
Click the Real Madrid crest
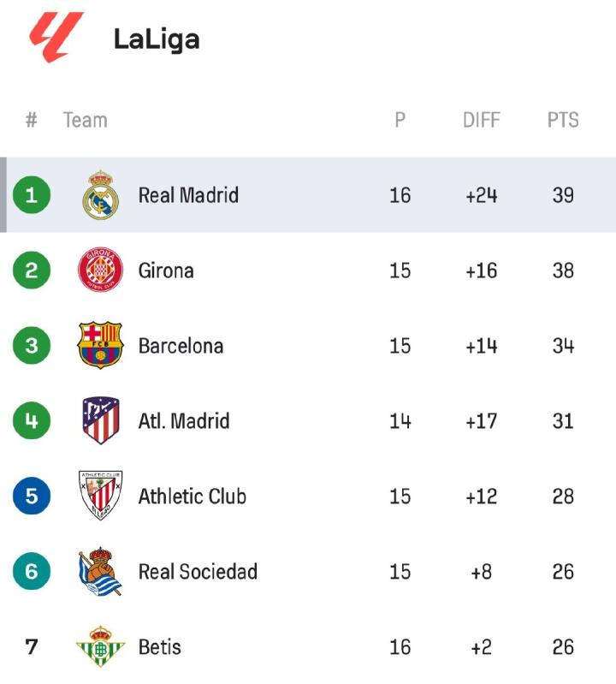[x=100, y=195]
